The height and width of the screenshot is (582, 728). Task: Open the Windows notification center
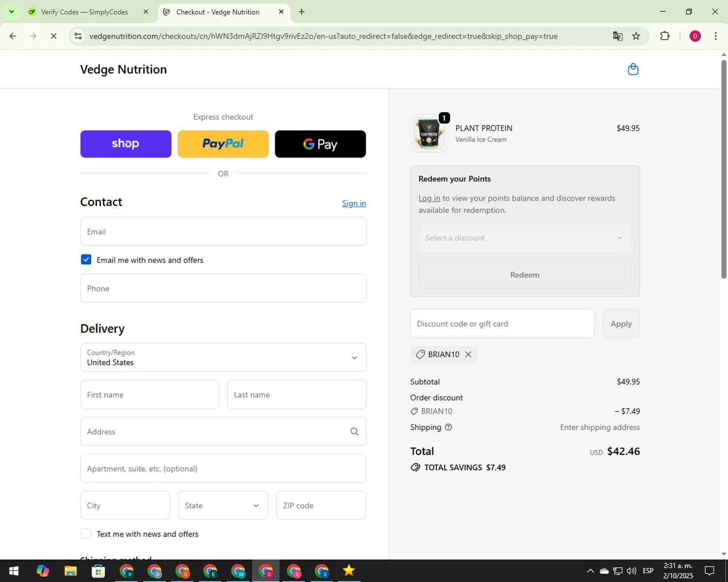click(x=710, y=571)
